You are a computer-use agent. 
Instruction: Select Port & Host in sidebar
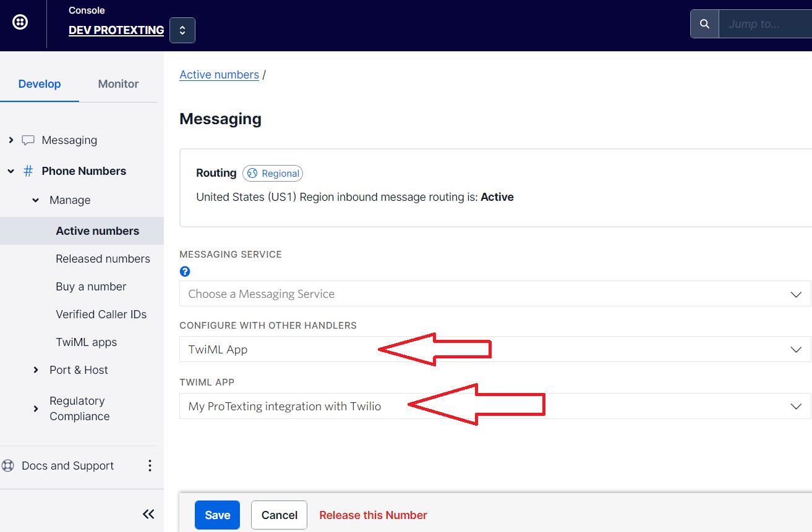pyautogui.click(x=79, y=370)
